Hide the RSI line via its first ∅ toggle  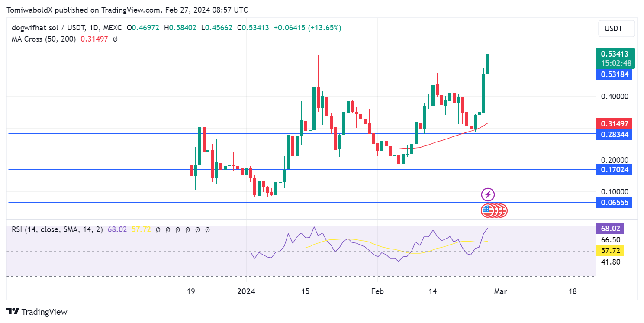pos(158,230)
